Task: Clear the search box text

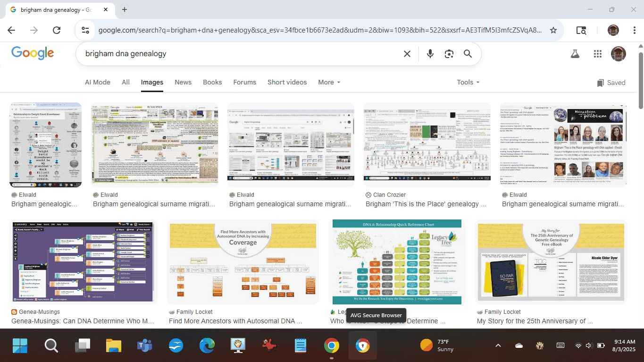Action: (x=407, y=54)
